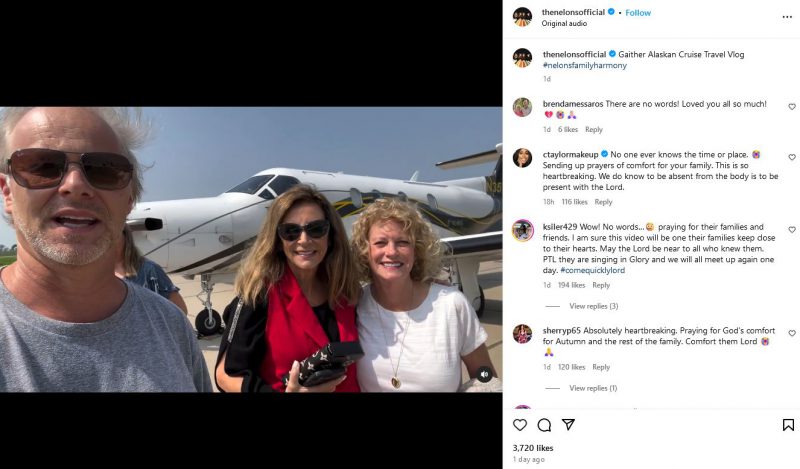Open brendamessaros's profile avatar

[522, 107]
